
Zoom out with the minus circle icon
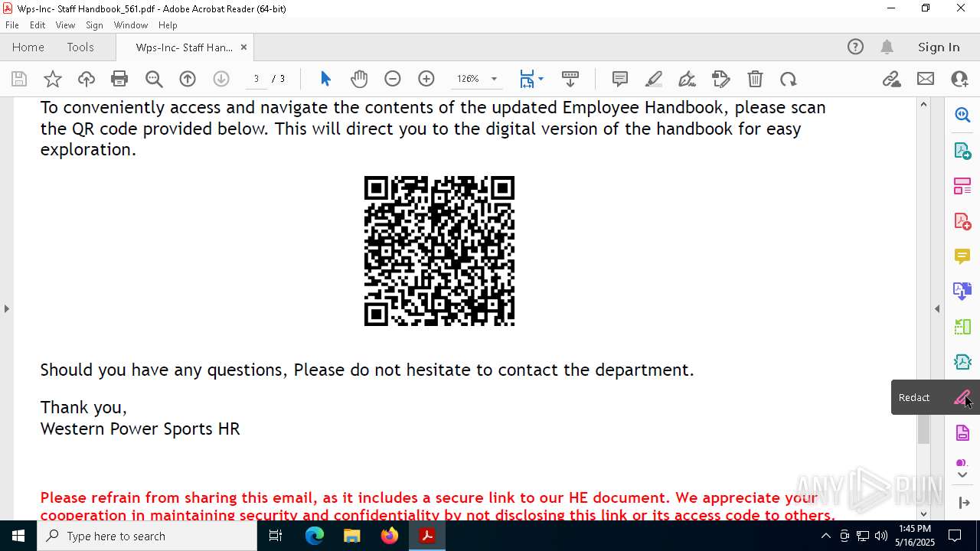[393, 79]
